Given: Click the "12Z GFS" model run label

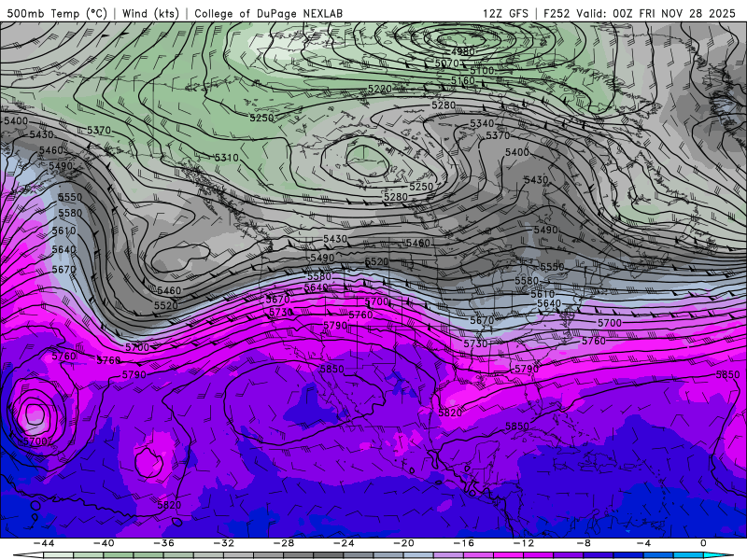Looking at the screenshot, I should pos(505,13).
